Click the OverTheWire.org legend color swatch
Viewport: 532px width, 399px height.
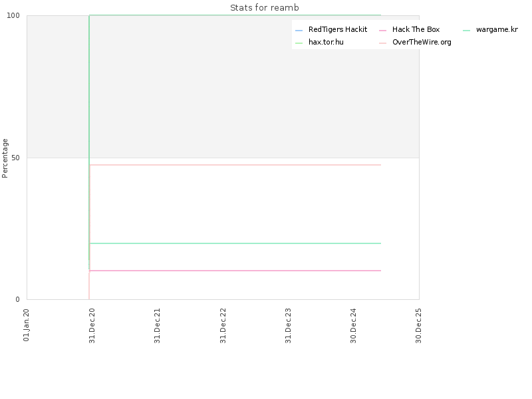(383, 43)
